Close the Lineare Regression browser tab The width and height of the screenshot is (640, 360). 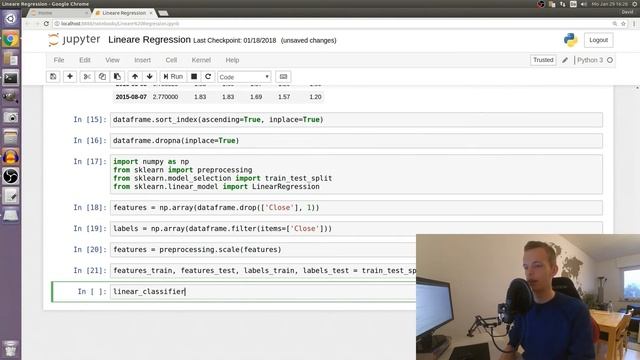(x=151, y=13)
